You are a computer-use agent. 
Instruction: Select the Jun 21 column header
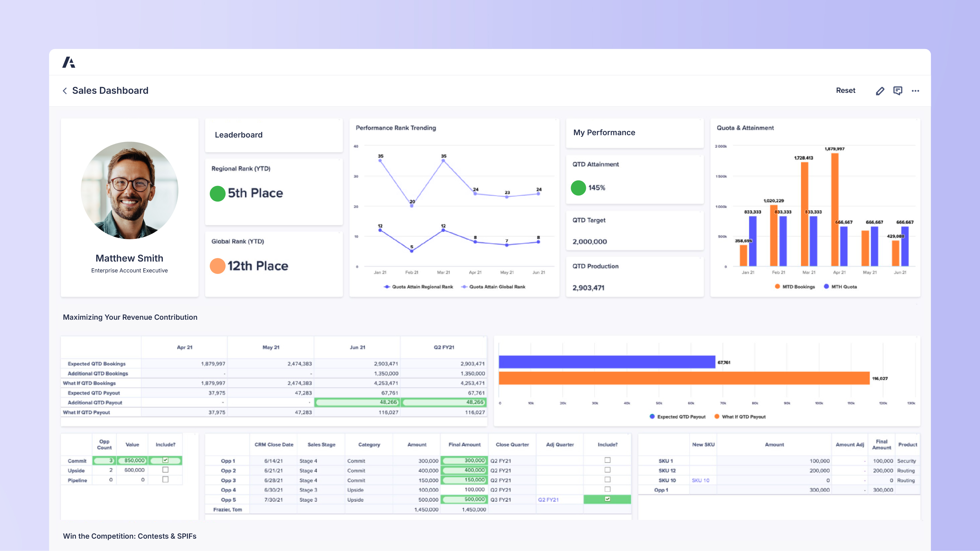pyautogui.click(x=357, y=347)
